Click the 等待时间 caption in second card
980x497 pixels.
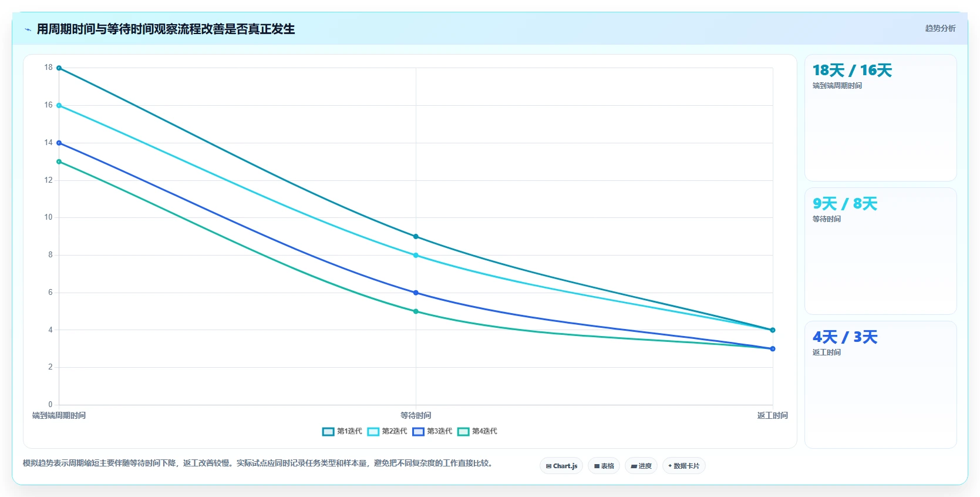click(827, 219)
